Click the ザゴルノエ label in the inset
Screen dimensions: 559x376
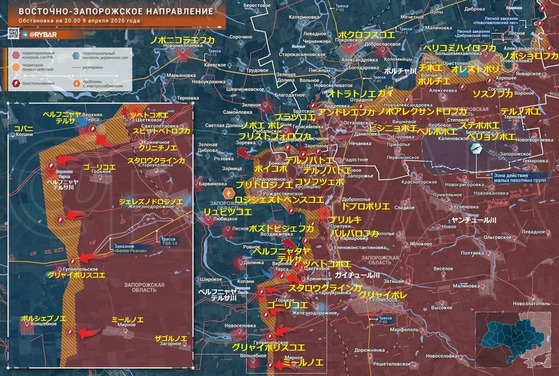[171, 339]
